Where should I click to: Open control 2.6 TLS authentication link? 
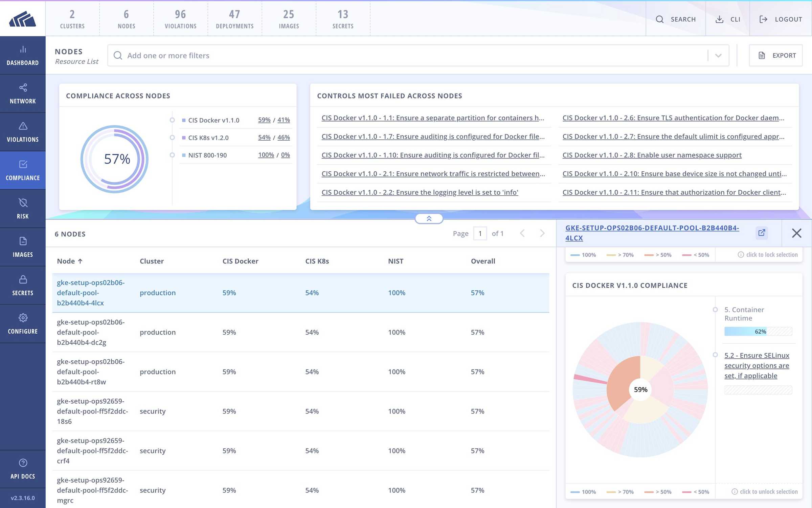coord(673,118)
